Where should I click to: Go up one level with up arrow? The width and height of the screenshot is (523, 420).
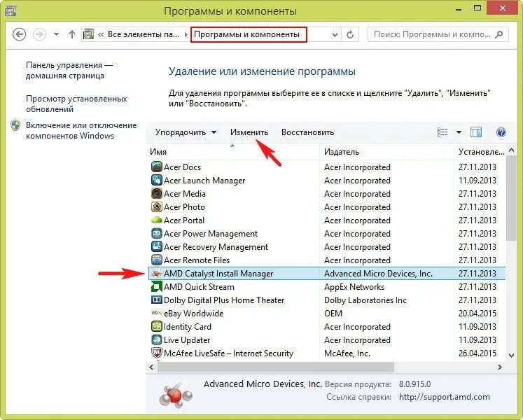(71, 34)
